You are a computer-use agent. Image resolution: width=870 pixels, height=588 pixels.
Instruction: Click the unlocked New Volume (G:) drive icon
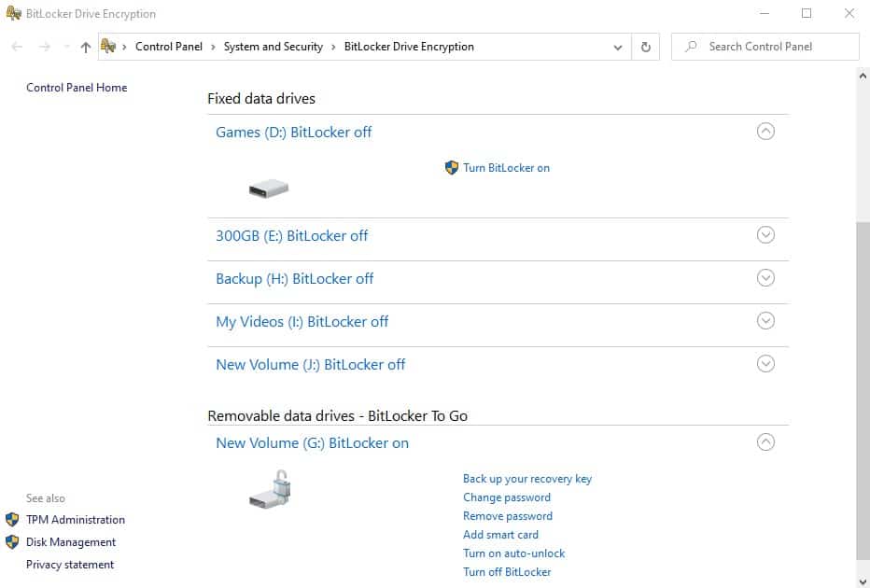tap(270, 489)
